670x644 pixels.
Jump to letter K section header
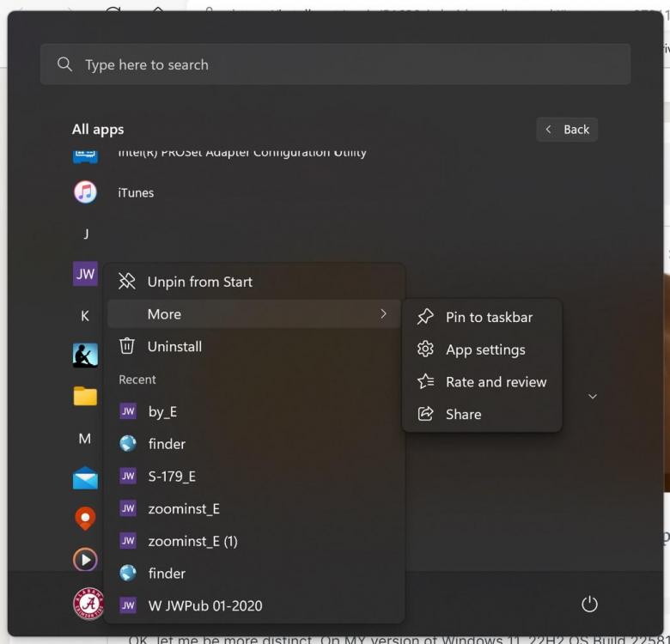click(x=85, y=316)
